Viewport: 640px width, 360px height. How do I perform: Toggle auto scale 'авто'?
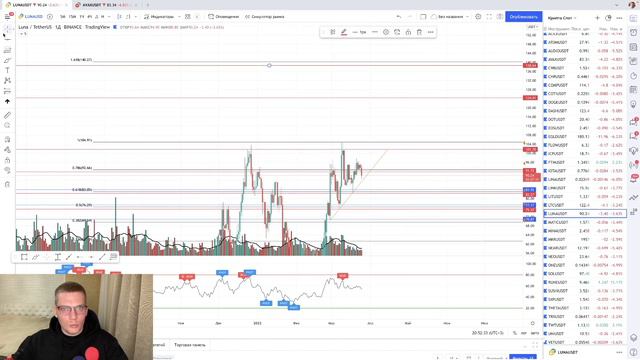535,333
